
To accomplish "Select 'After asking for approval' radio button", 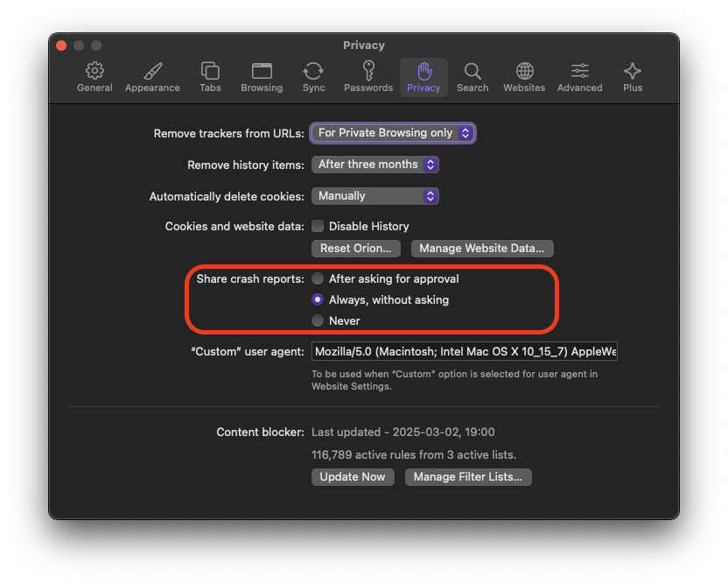I will (x=318, y=278).
